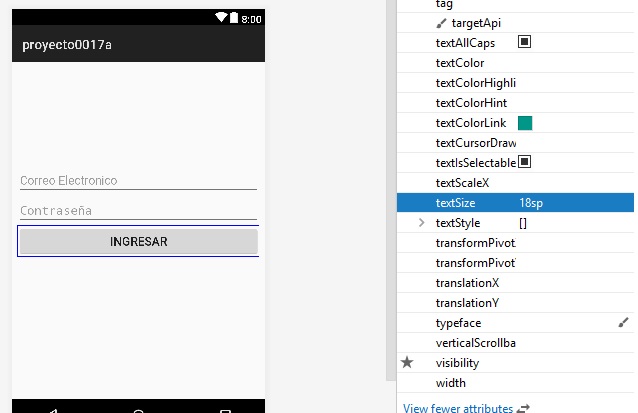Select the width attribute row
Viewport: 638px width, 413px height.
coord(451,383)
